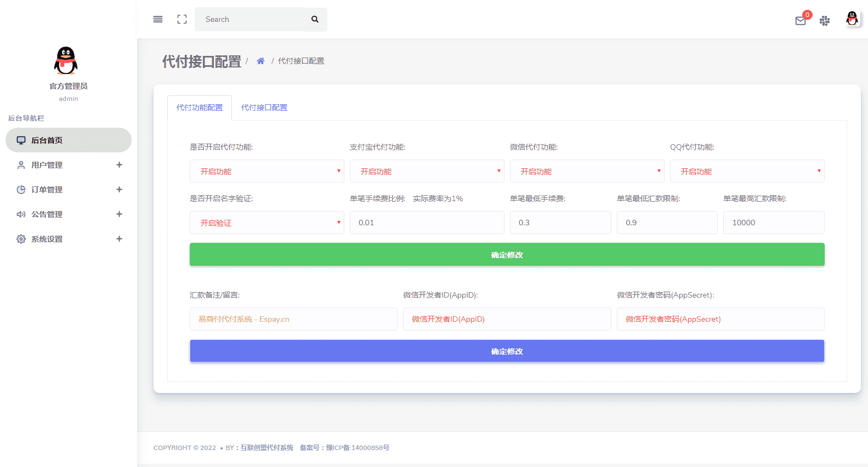868x467 pixels.
Task: Click the blue 确定修改 button
Action: click(x=507, y=351)
